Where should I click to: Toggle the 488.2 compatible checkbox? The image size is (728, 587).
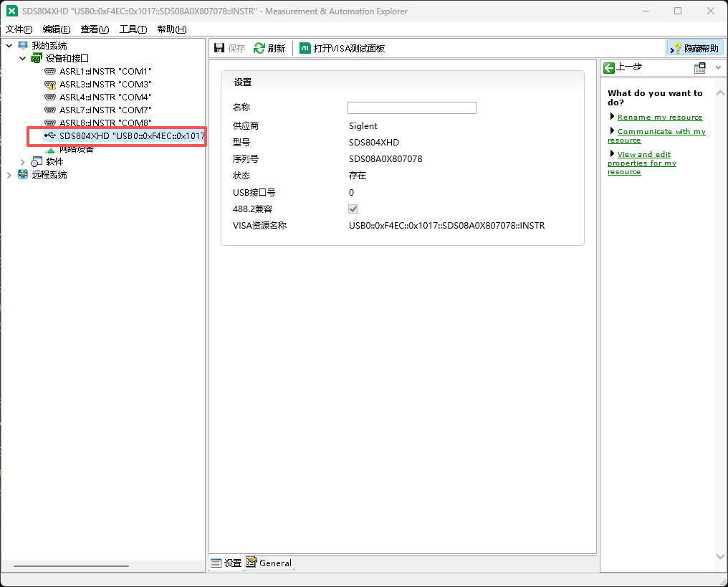pos(353,209)
